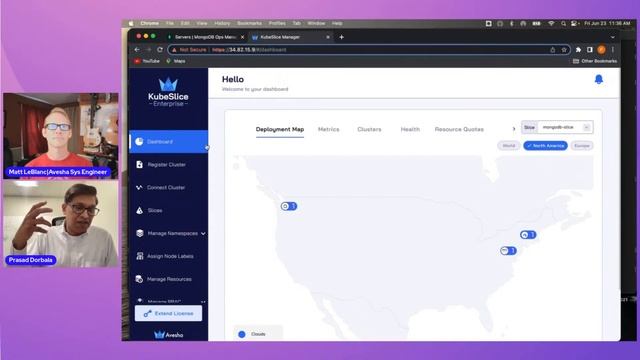Viewport: 640px width, 360px height.
Task: Go back in Chrome history
Action: point(137,49)
